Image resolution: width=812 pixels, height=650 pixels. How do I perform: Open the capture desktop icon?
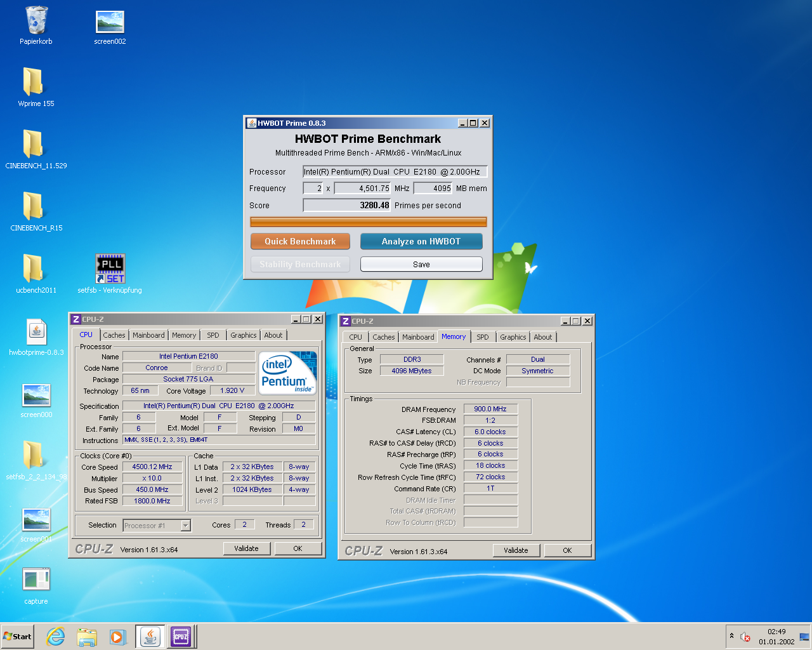point(36,585)
